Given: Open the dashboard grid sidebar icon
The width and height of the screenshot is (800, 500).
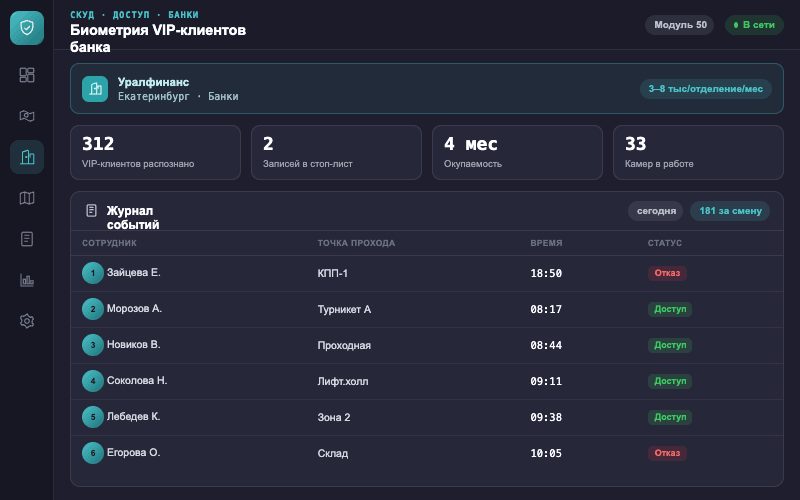Looking at the screenshot, I should click(27, 75).
